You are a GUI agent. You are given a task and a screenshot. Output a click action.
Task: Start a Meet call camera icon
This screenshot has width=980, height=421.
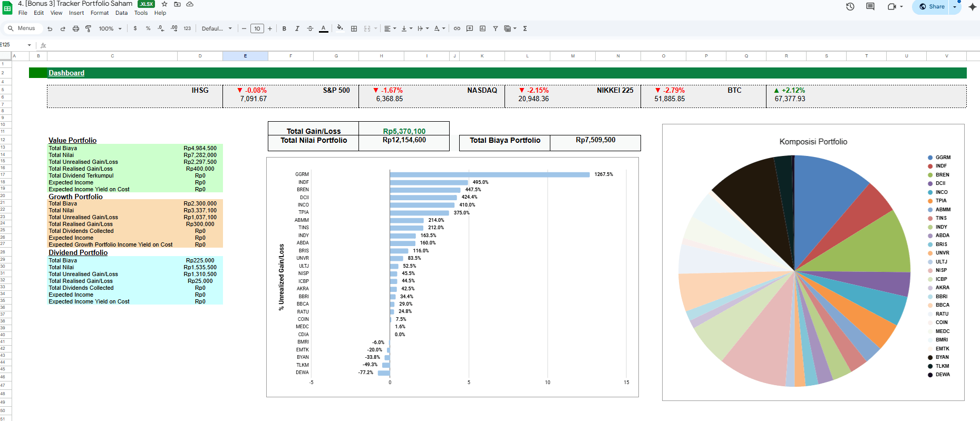891,7
